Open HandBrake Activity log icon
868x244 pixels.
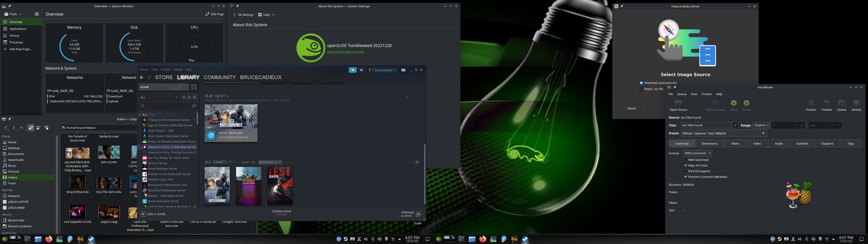(856, 103)
